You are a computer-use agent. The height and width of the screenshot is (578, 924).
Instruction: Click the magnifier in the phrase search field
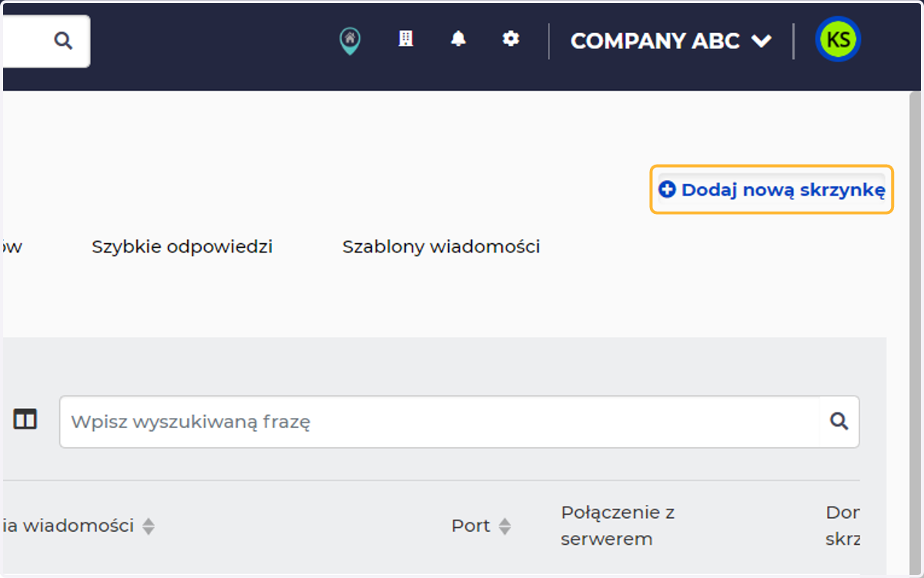pyautogui.click(x=839, y=421)
